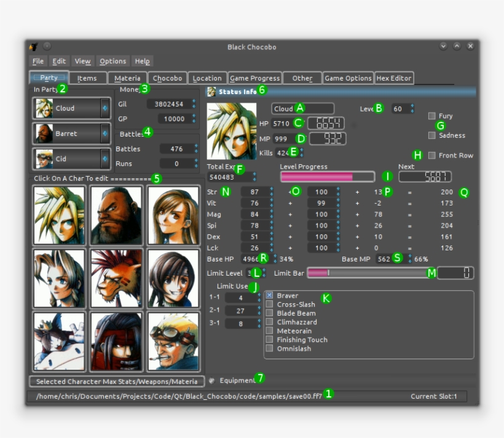The width and height of the screenshot is (504, 438).
Task: Enable the Sadness checkbox
Action: 432,135
